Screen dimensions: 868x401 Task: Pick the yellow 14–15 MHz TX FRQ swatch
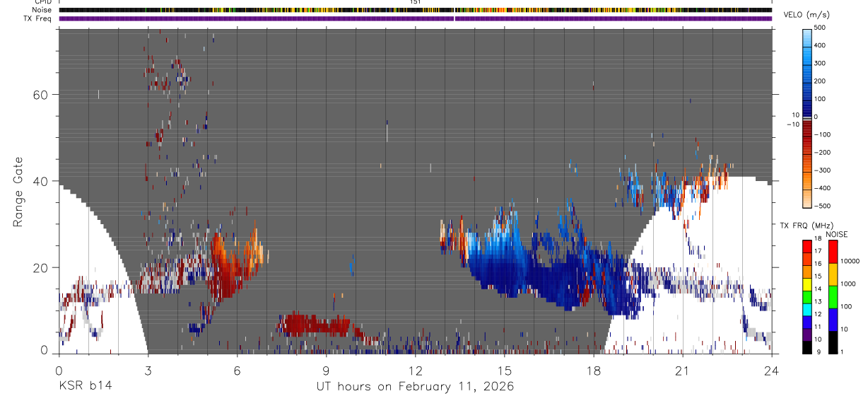807,284
